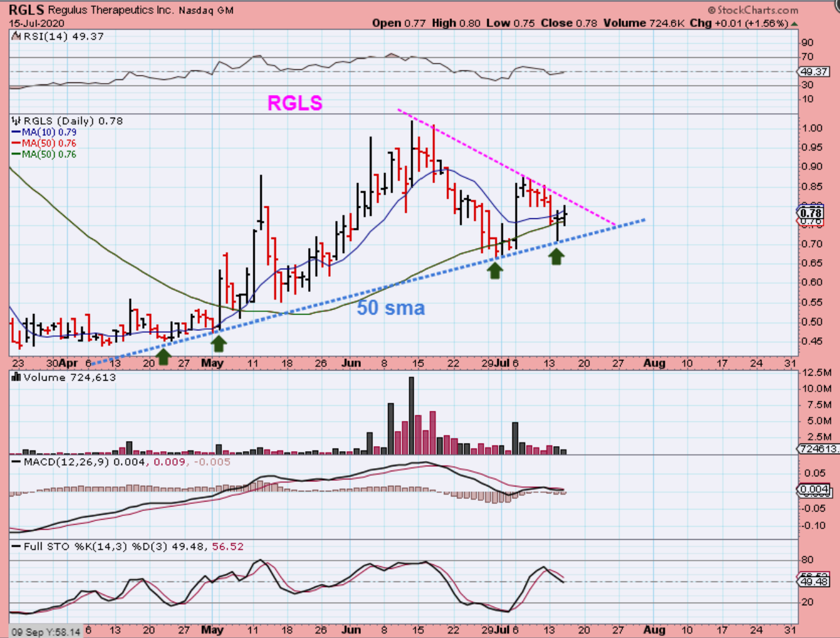Viewport: 840px width, 638px height.
Task: Click the "09 Sep Y:58.14" readout in the bottom-left corner
Action: (x=46, y=632)
